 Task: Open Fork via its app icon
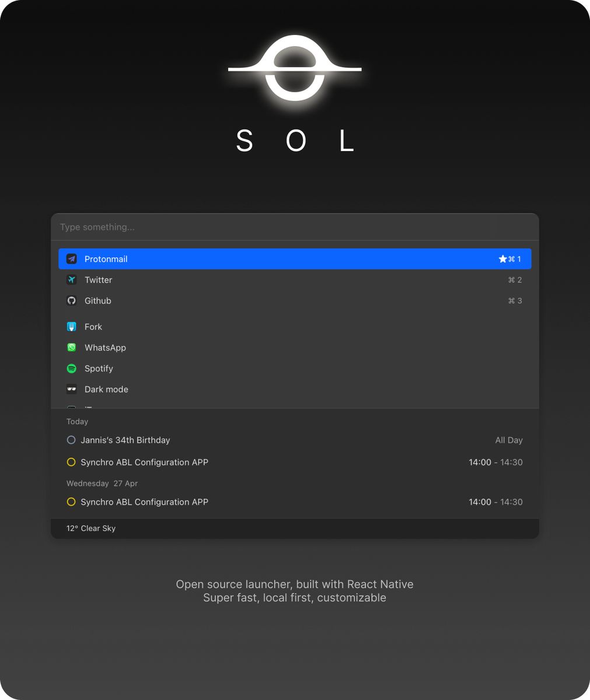(71, 327)
